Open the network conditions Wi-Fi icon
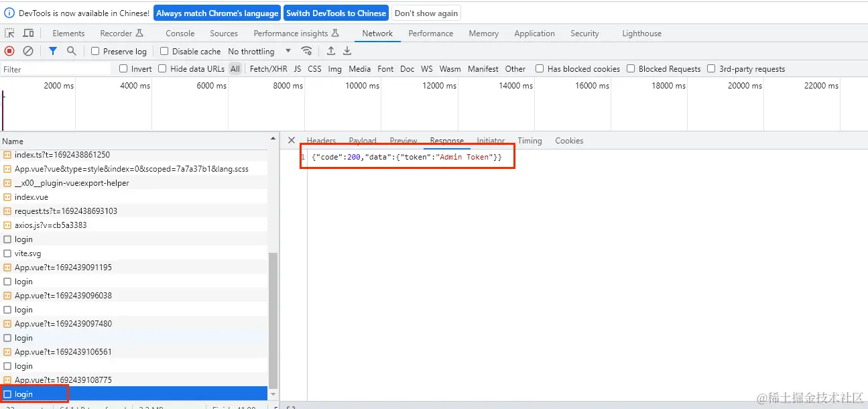The image size is (868, 409). point(306,51)
